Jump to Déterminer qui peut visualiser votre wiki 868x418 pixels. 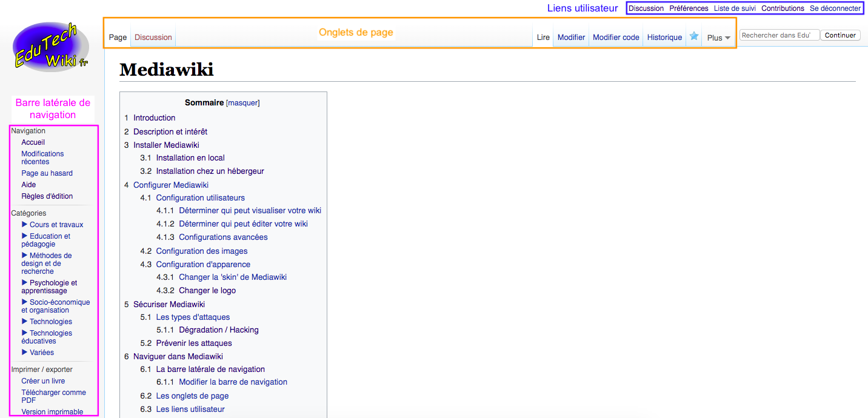250,210
